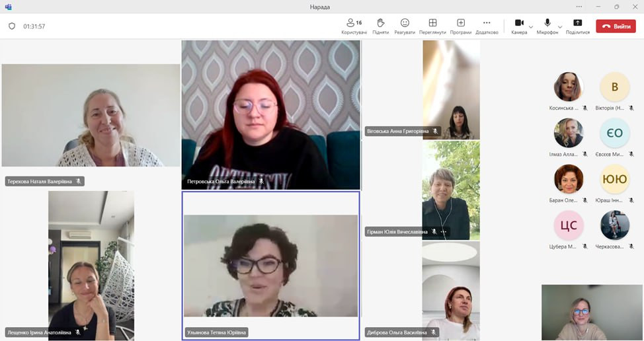Screen dimensions: 644x341
Task: Select Гірман Юлія Вячеславівна video tile
Action: (451, 190)
